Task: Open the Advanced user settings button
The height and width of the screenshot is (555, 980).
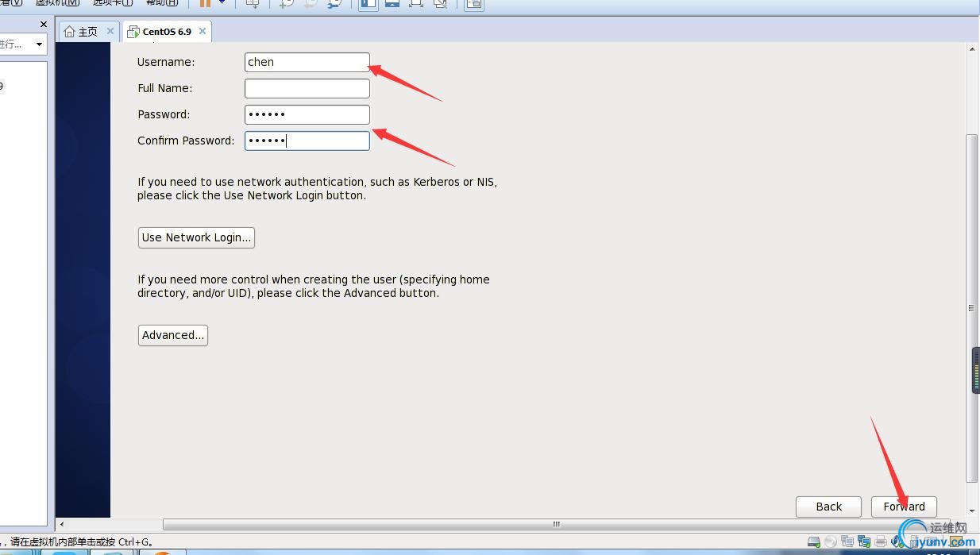Action: (x=173, y=335)
